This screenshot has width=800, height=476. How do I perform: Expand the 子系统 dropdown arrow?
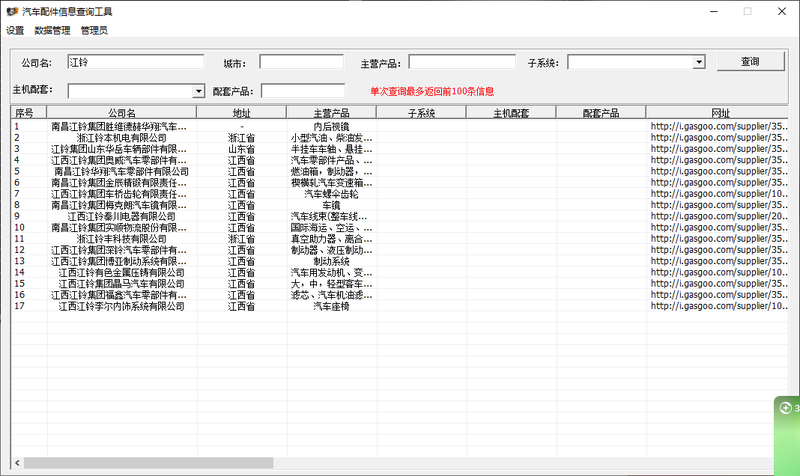click(x=699, y=62)
